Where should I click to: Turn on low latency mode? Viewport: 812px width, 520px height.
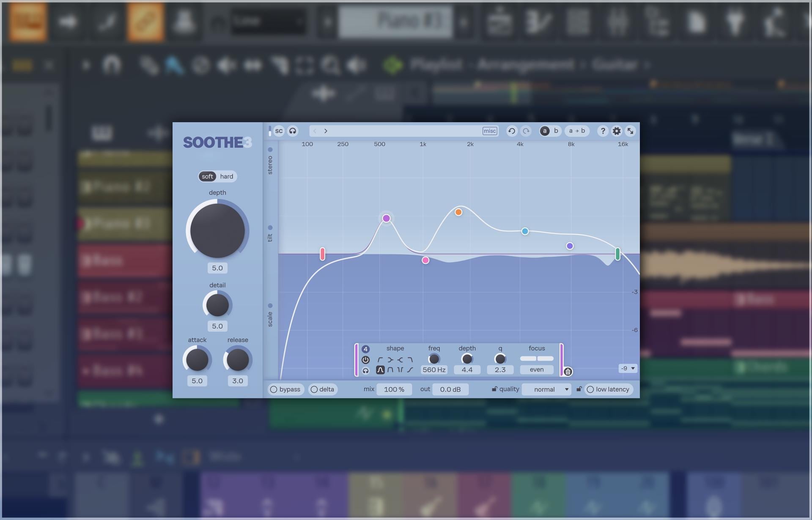(x=608, y=389)
